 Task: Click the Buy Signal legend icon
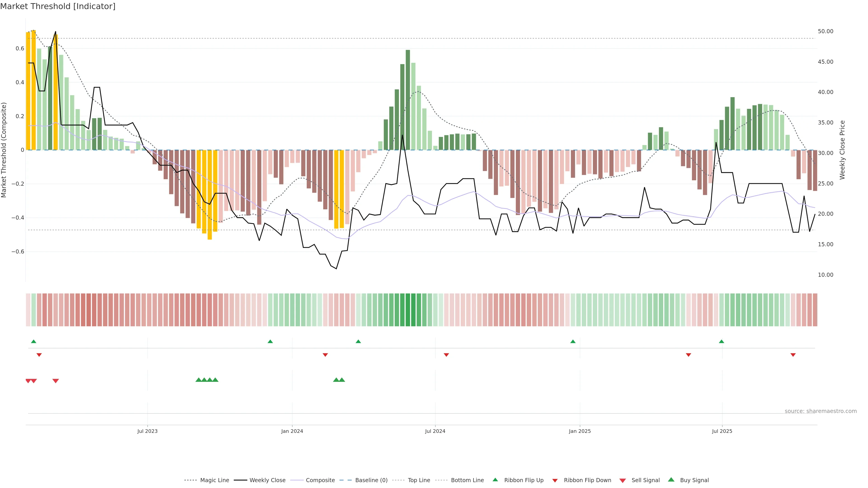tap(671, 480)
